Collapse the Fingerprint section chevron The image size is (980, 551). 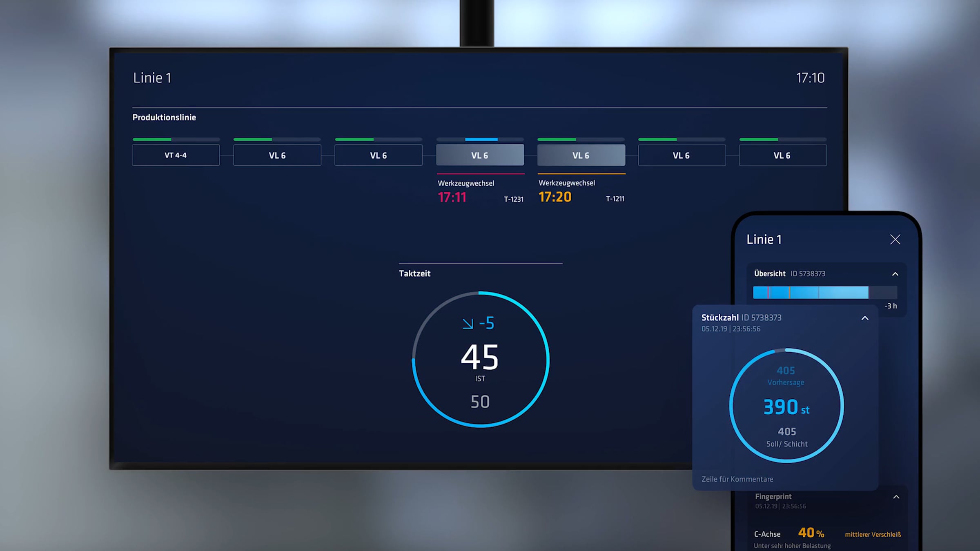click(x=896, y=497)
